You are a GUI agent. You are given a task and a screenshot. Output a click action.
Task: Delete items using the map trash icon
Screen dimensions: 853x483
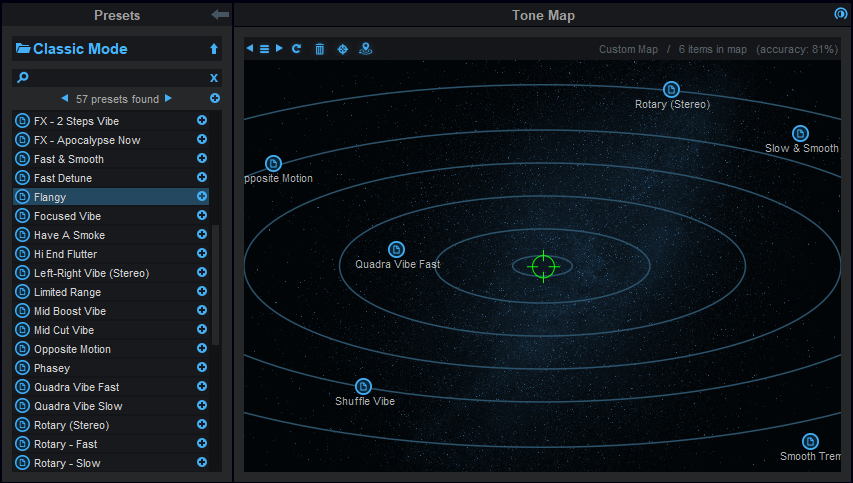tap(320, 49)
